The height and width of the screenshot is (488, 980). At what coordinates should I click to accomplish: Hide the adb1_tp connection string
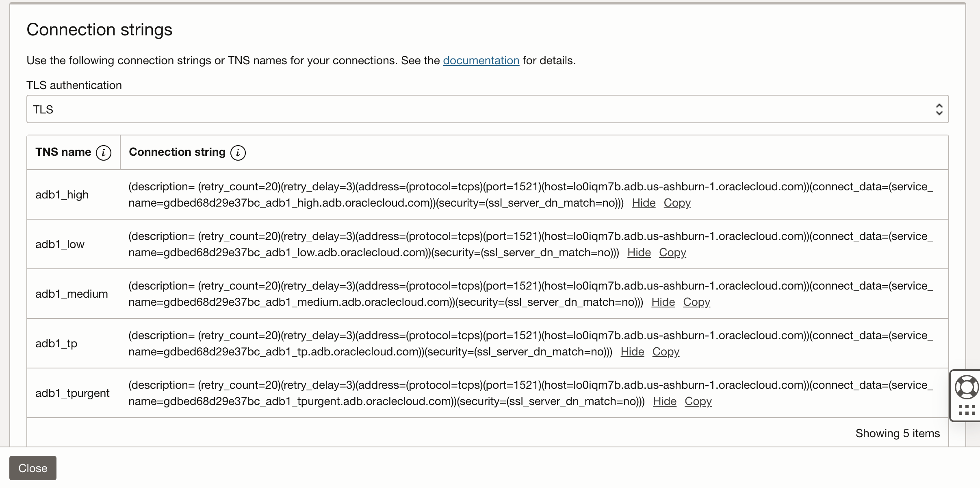pos(632,351)
